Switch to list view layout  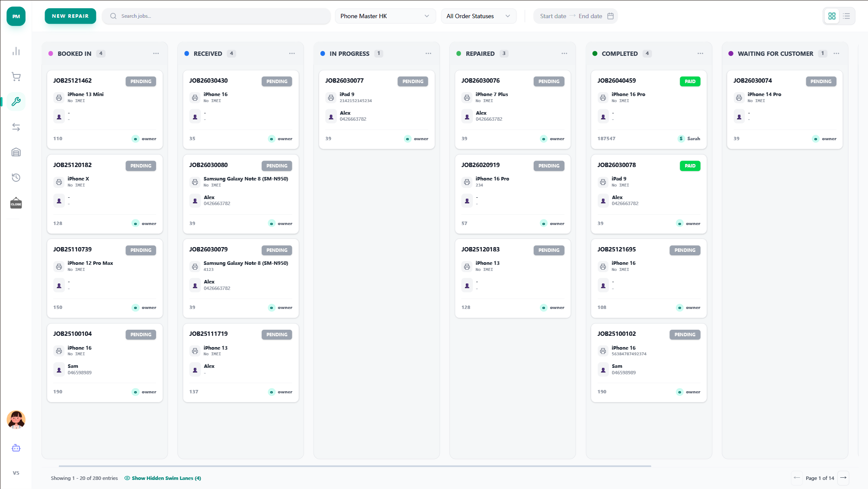[x=846, y=16]
